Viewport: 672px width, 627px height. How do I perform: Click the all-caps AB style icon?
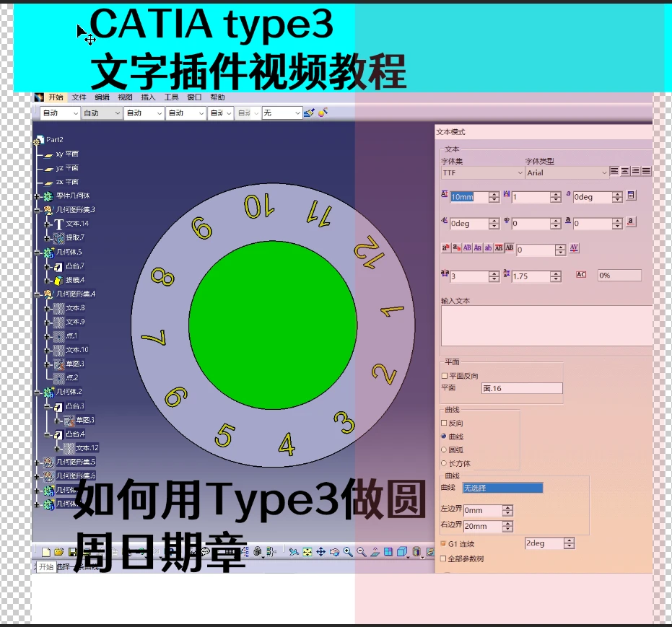click(467, 247)
